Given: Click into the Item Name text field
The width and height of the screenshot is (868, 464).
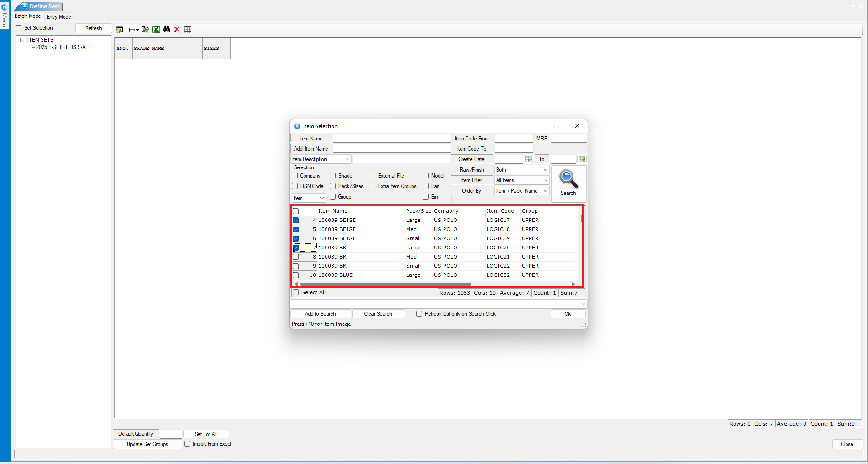Looking at the screenshot, I should coord(391,139).
